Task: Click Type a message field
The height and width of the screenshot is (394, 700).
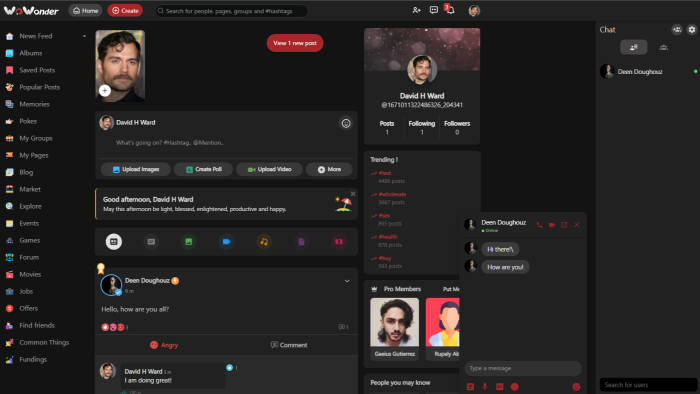Action: pos(523,368)
